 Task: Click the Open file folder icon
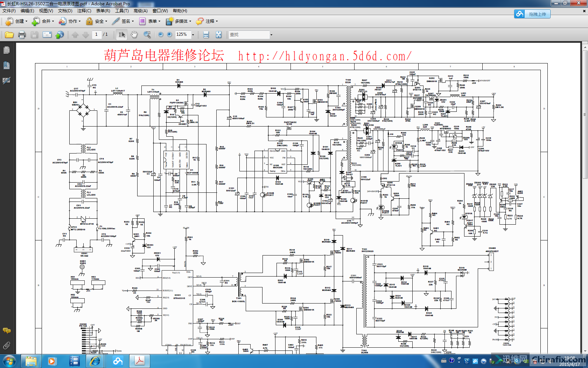coord(9,35)
